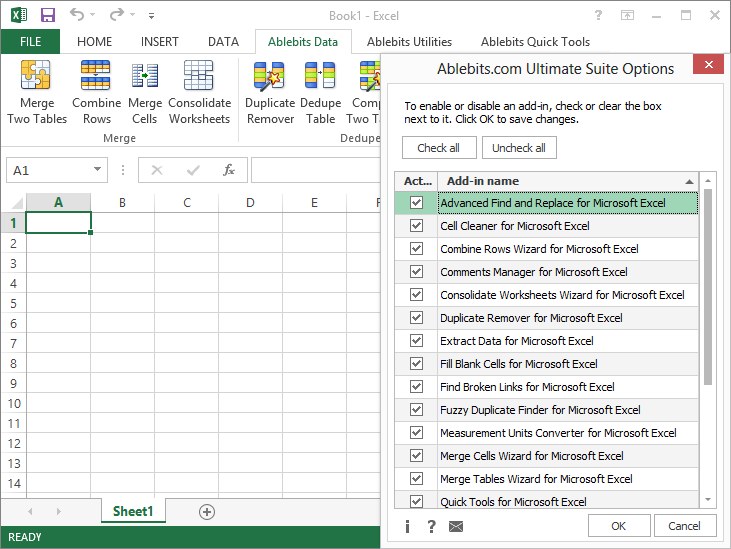Select row 5 header
Screen dimensions: 731x549
pyautogui.click(x=13, y=303)
